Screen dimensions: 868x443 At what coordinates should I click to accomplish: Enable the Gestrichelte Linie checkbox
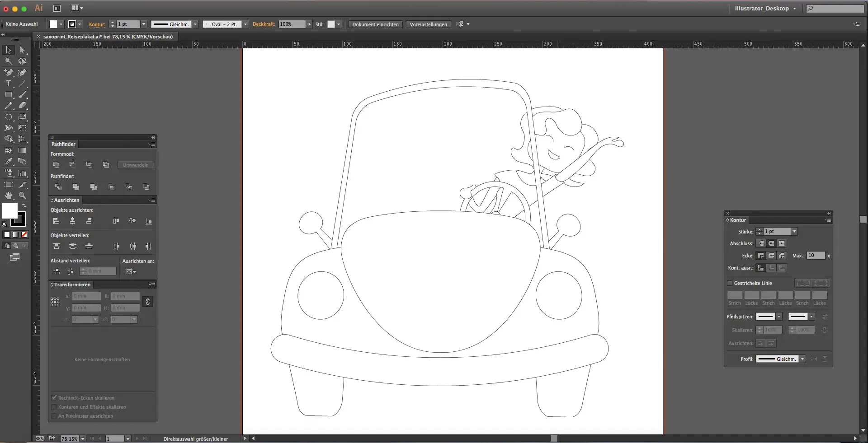730,283
